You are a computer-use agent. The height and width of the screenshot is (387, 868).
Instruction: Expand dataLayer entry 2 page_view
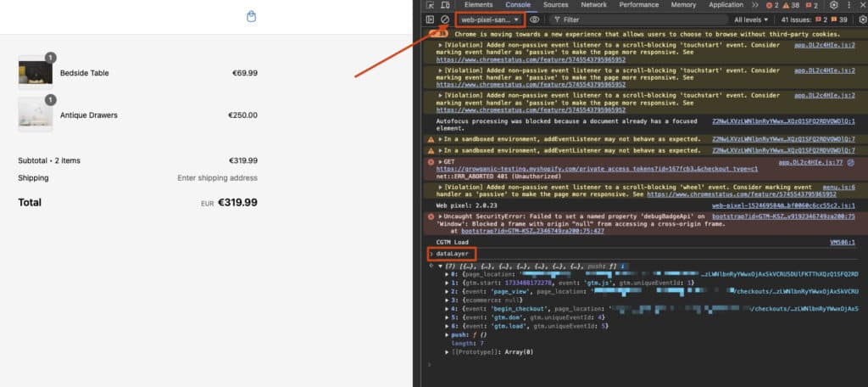[448, 291]
